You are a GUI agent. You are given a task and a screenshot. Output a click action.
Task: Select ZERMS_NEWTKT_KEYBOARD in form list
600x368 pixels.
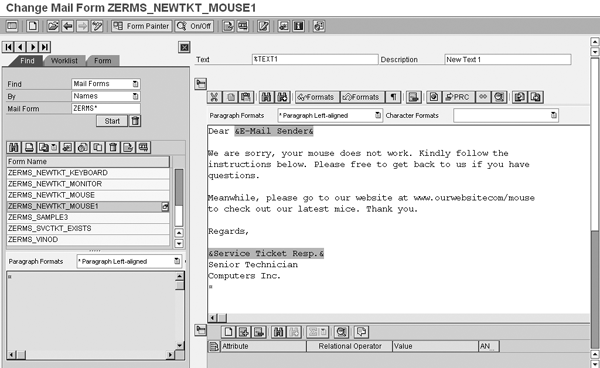point(88,173)
